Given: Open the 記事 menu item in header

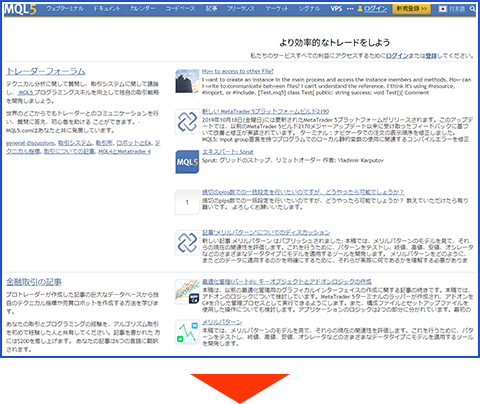Looking at the screenshot, I should point(211,9).
